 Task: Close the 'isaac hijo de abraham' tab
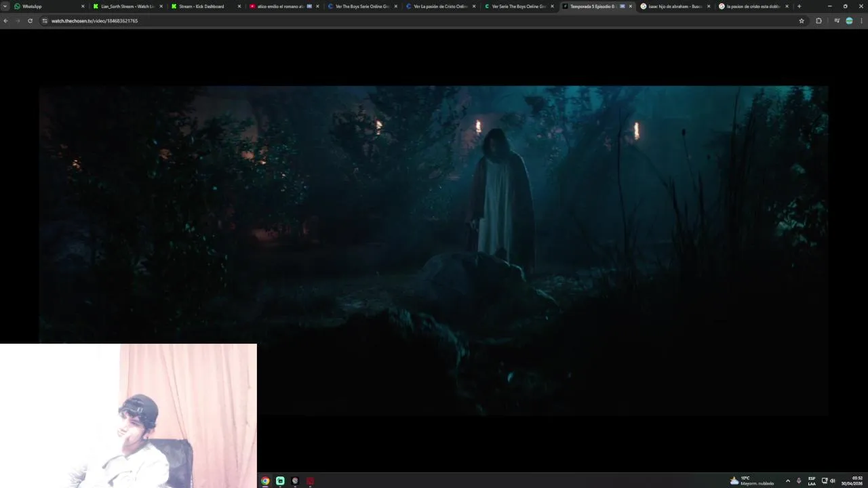(x=709, y=6)
